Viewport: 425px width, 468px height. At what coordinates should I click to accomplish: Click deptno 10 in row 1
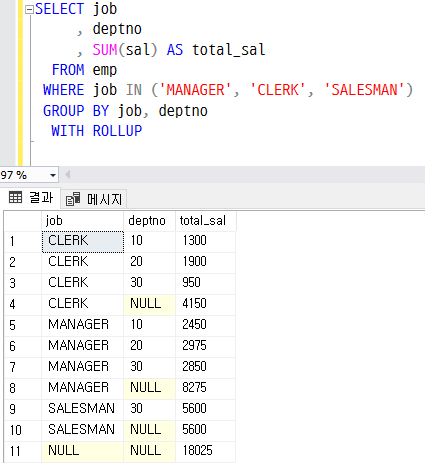coord(149,241)
